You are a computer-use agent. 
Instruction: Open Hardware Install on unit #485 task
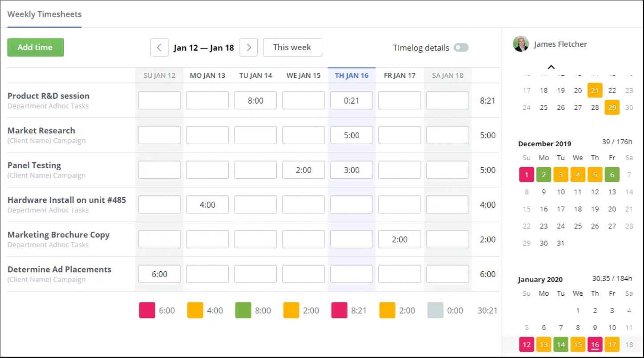(x=67, y=200)
